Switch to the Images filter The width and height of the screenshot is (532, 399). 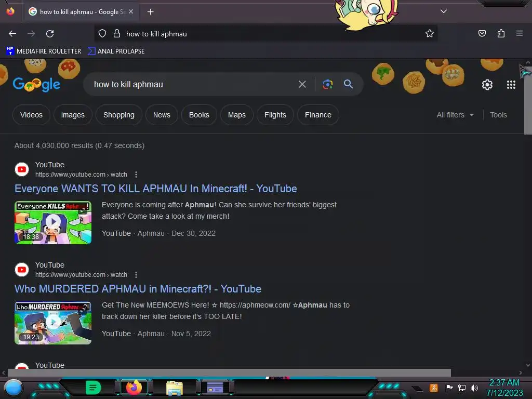point(73,115)
